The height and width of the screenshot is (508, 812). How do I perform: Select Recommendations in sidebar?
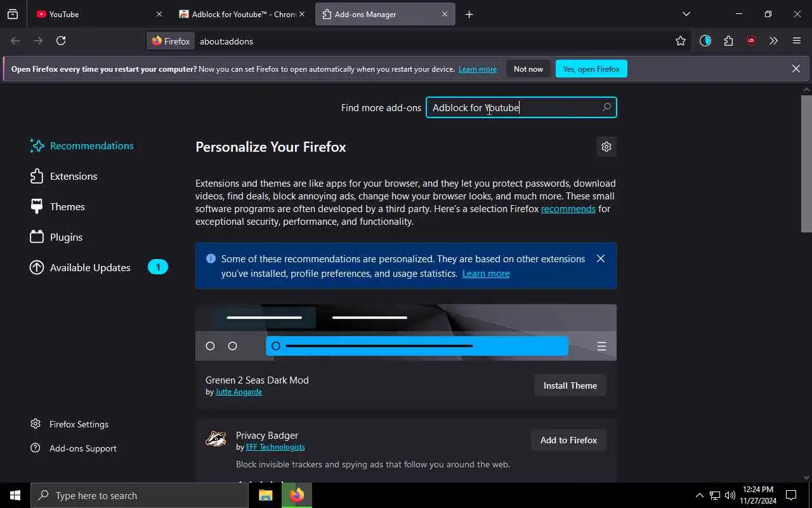(82, 145)
